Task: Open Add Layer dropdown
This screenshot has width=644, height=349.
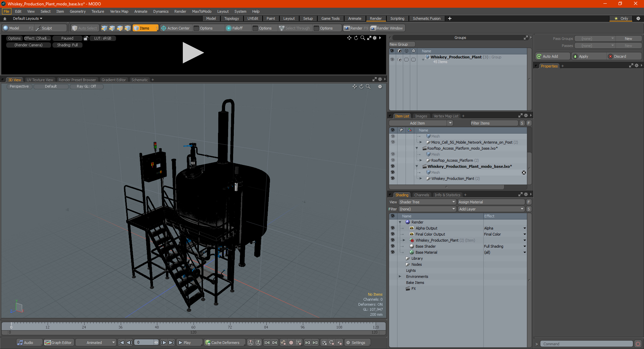Action: pyautogui.click(x=491, y=209)
